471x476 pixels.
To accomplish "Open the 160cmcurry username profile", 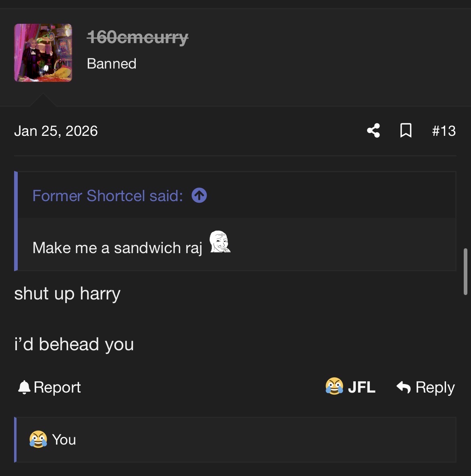I will (x=137, y=37).
